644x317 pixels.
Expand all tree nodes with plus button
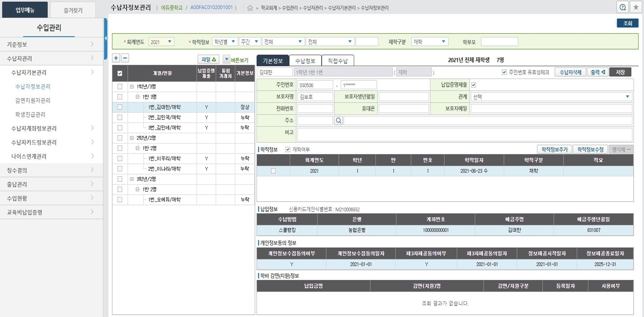(116, 58)
